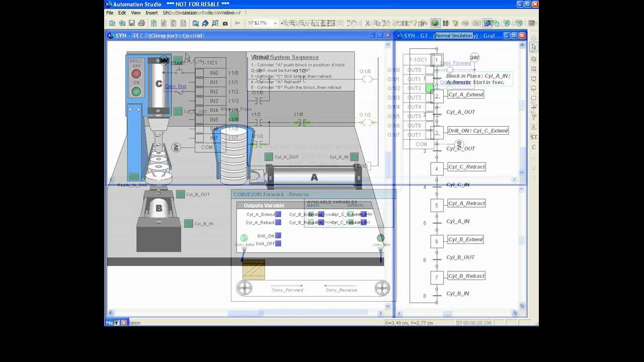Click the scroll-right arrow of Grafcet window
The image size is (644, 362).
pos(515,313)
